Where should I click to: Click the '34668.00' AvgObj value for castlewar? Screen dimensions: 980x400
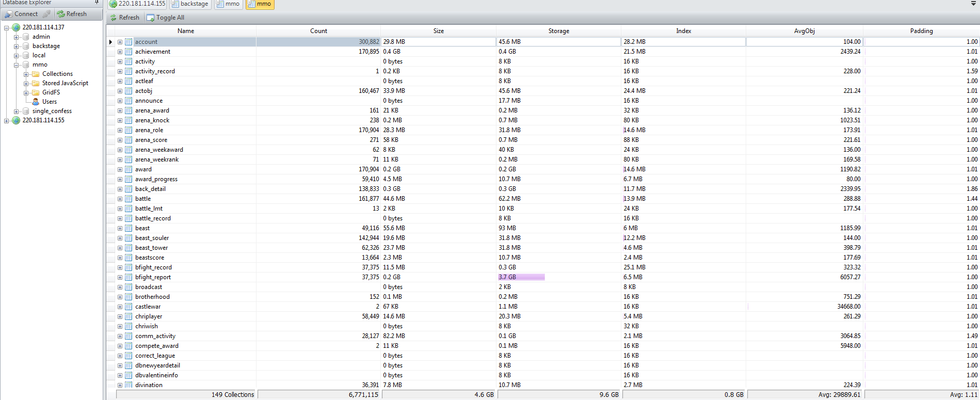pos(848,307)
